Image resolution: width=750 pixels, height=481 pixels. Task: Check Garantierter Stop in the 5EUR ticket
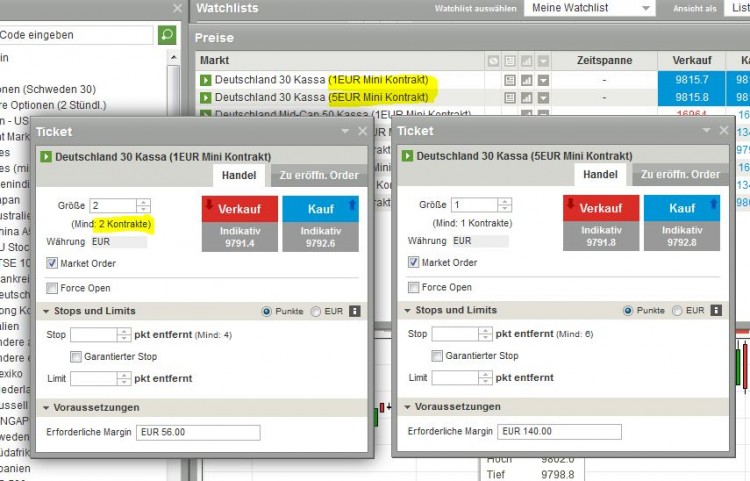[437, 355]
